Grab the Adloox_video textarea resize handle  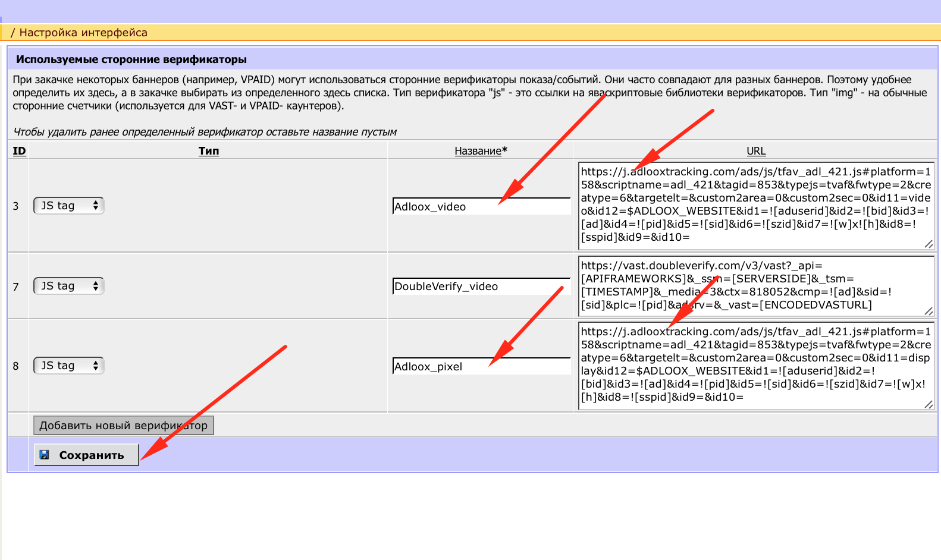click(x=929, y=244)
